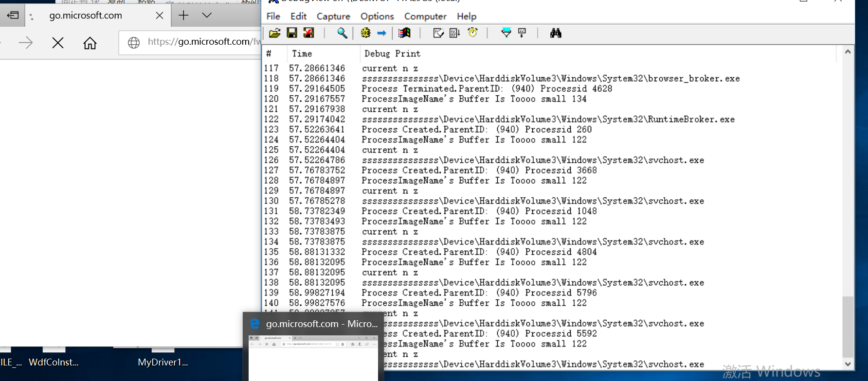Viewport: 868px width, 381px height.
Task: Click the Edge forward arrow
Action: click(26, 43)
